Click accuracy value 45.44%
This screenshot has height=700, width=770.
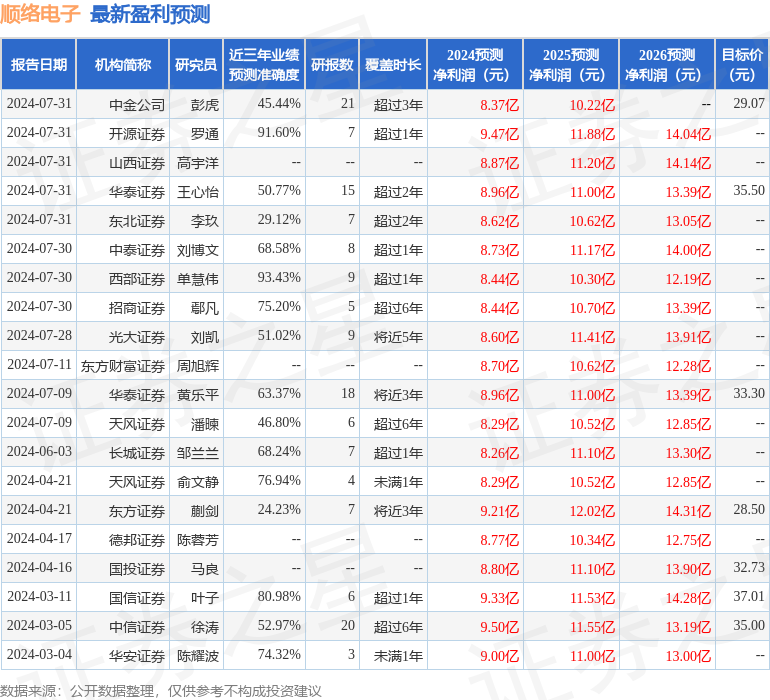[279, 104]
